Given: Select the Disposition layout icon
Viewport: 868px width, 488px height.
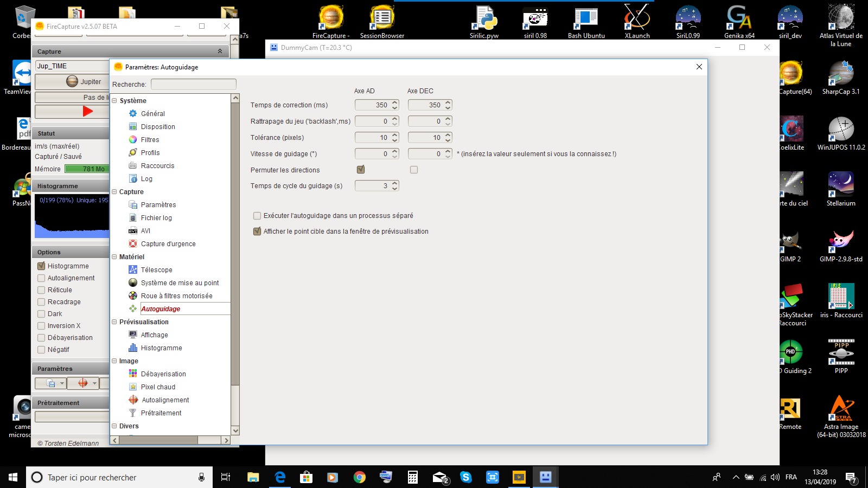Looking at the screenshot, I should (x=133, y=126).
